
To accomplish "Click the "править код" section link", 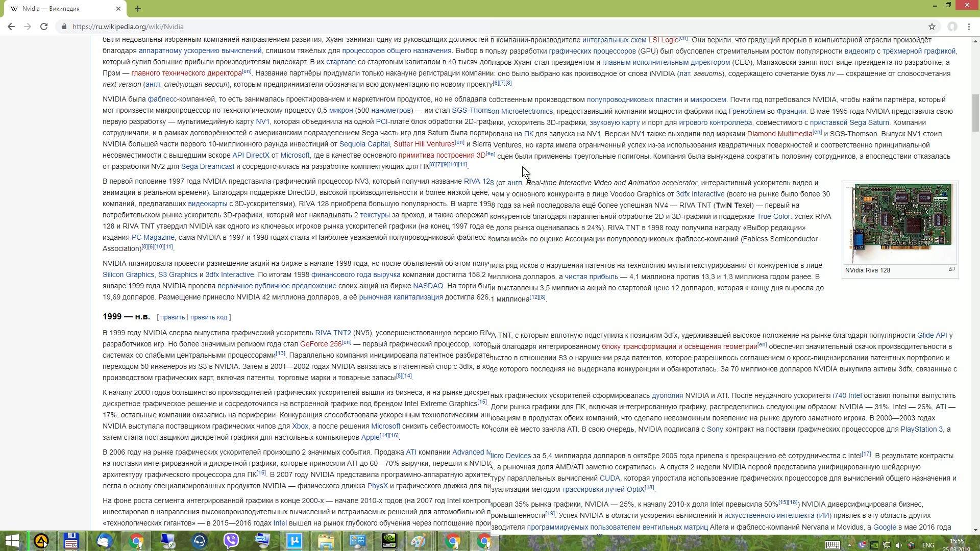I will tap(209, 317).
